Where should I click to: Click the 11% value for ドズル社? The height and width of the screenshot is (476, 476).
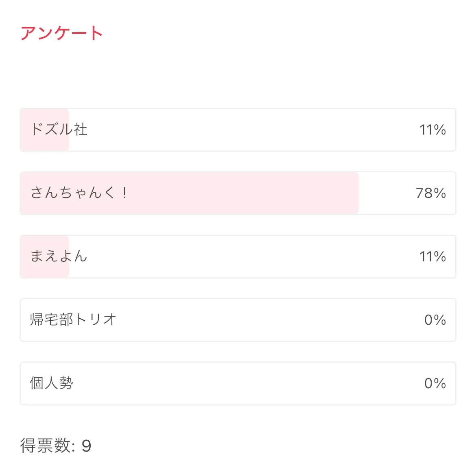tap(432, 130)
